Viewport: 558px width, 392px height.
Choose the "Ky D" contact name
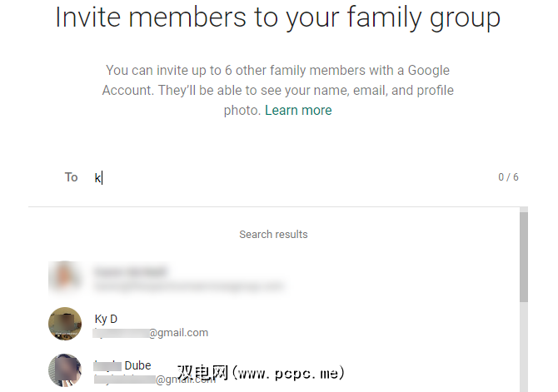click(106, 319)
